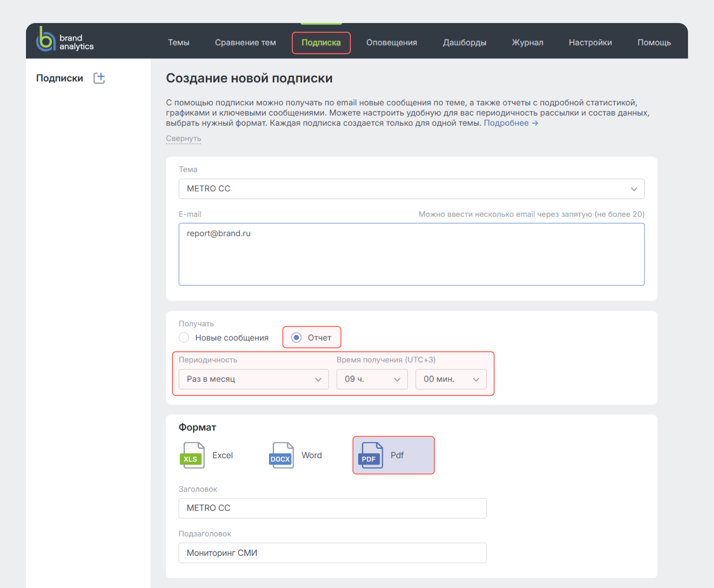
Task: Open the Дашборды tab
Action: click(464, 43)
